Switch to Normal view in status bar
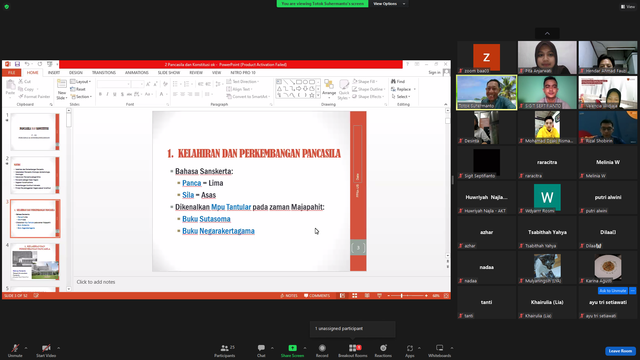640x360 pixels. [342, 296]
